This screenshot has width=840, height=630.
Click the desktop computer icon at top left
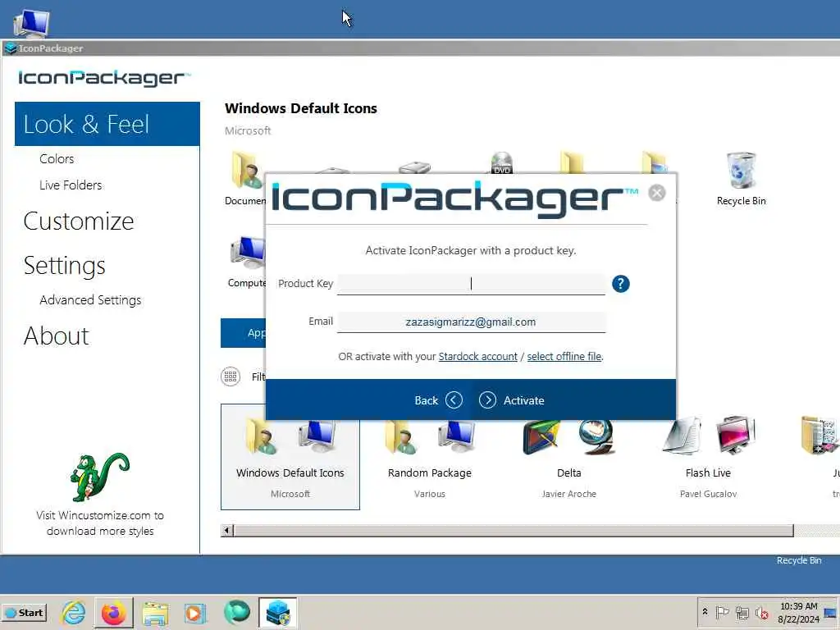(x=31, y=22)
